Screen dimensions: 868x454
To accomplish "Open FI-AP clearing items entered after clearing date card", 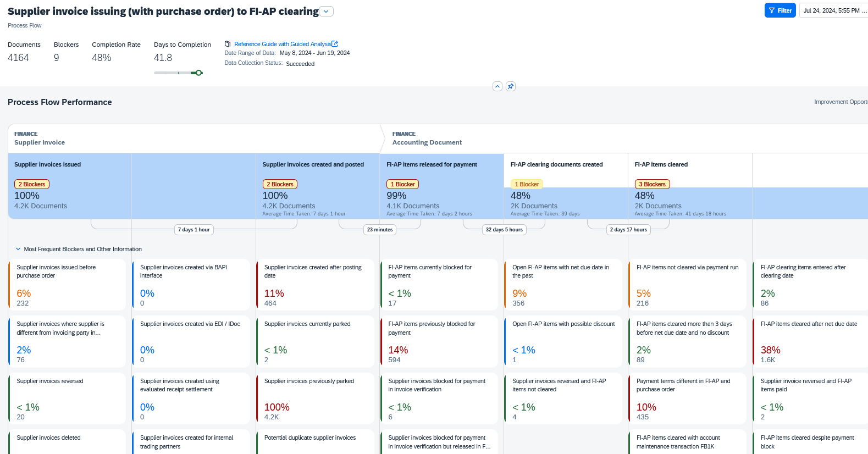I will click(x=810, y=285).
